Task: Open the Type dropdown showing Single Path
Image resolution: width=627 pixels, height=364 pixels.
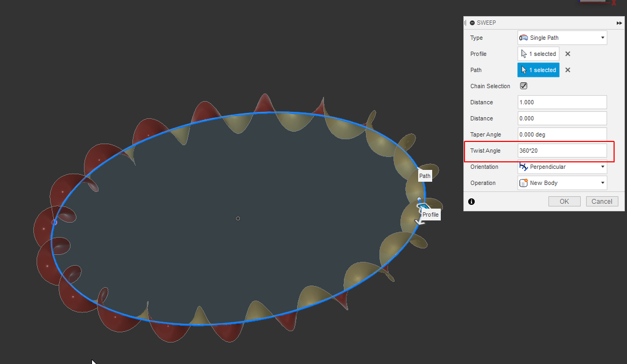Action: point(602,38)
